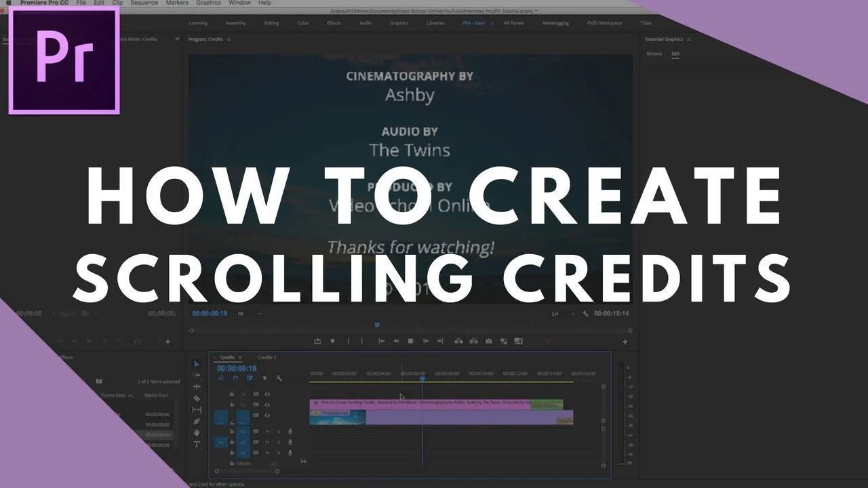The width and height of the screenshot is (868, 488).
Task: Toggle Snap magnet in timeline
Action: pos(235,378)
